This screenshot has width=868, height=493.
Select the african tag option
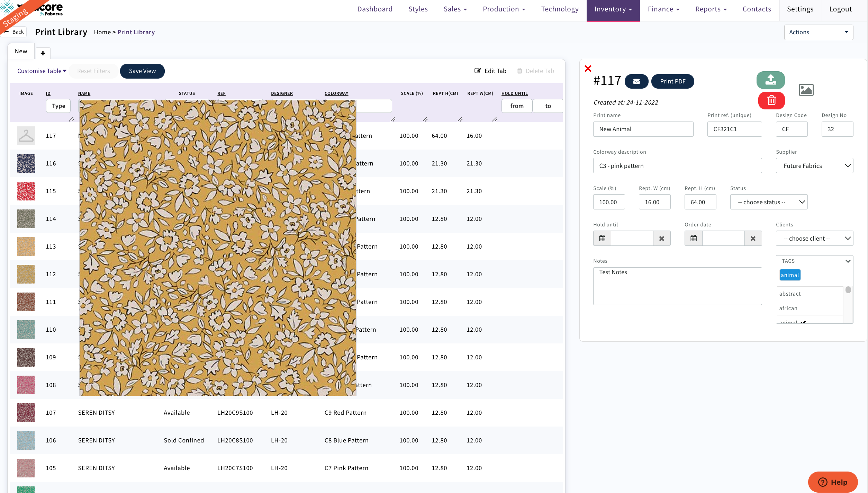(x=788, y=308)
